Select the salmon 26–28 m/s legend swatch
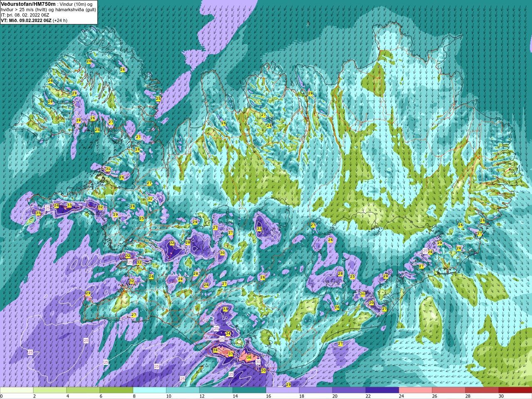The image size is (532, 399). [449, 390]
